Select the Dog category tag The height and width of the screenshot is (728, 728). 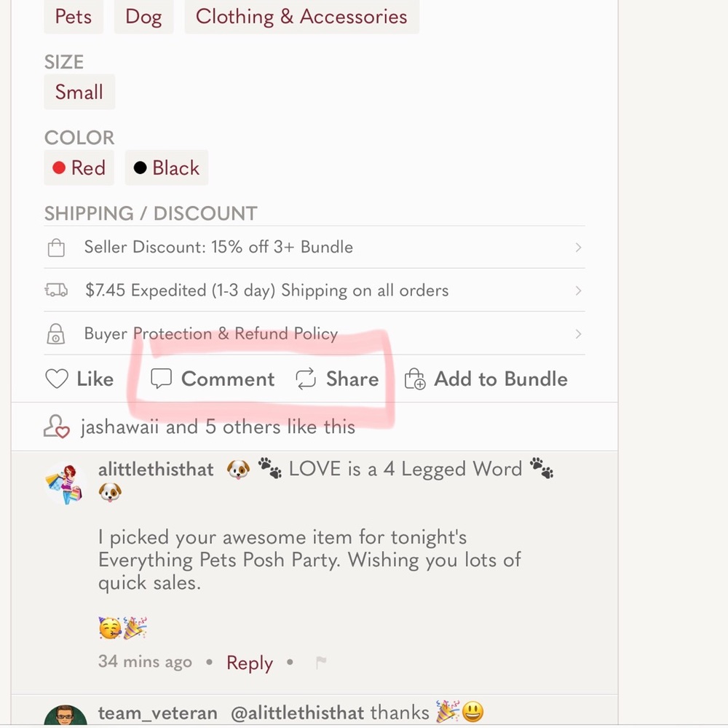144,17
